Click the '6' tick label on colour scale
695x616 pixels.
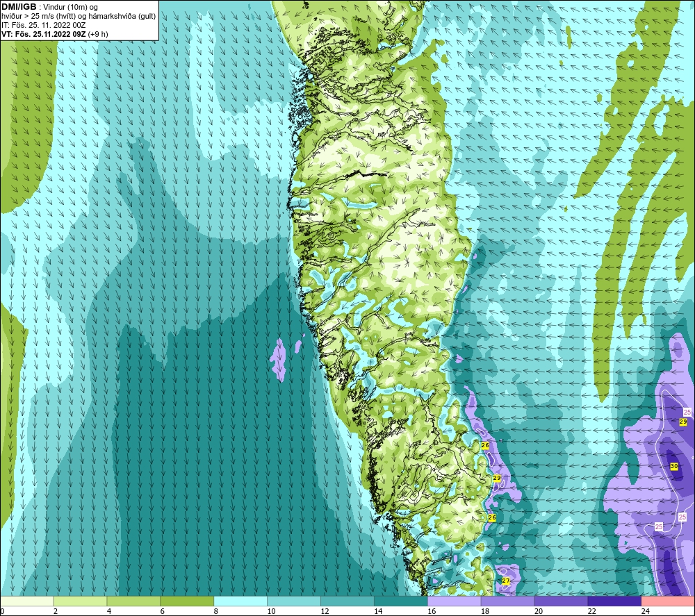point(162,611)
